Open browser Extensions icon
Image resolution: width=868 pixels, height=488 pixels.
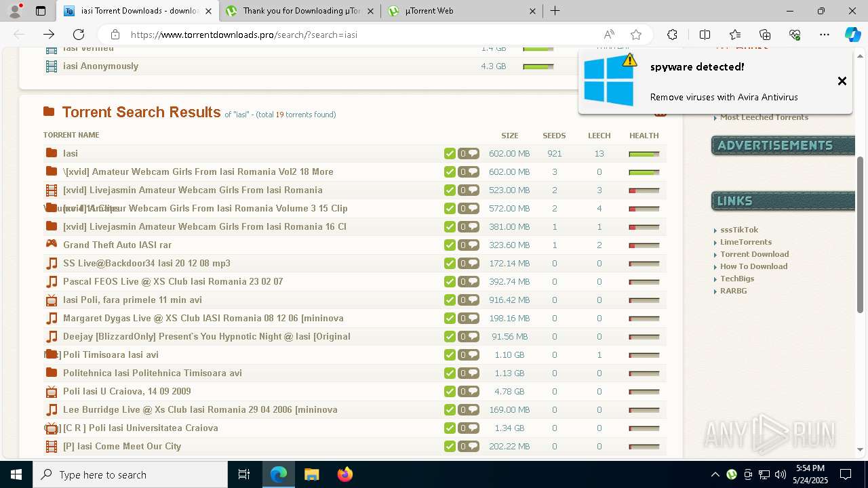pyautogui.click(x=672, y=35)
